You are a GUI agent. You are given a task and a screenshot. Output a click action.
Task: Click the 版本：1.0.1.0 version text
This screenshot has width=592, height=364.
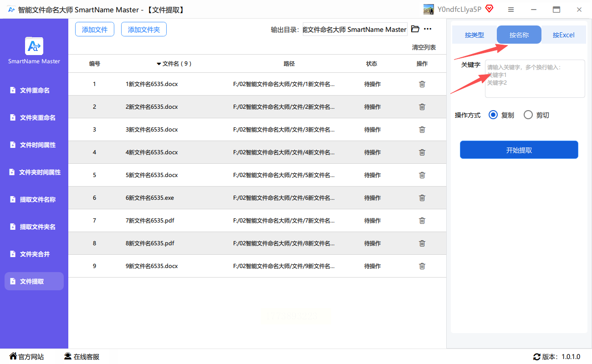(562, 357)
